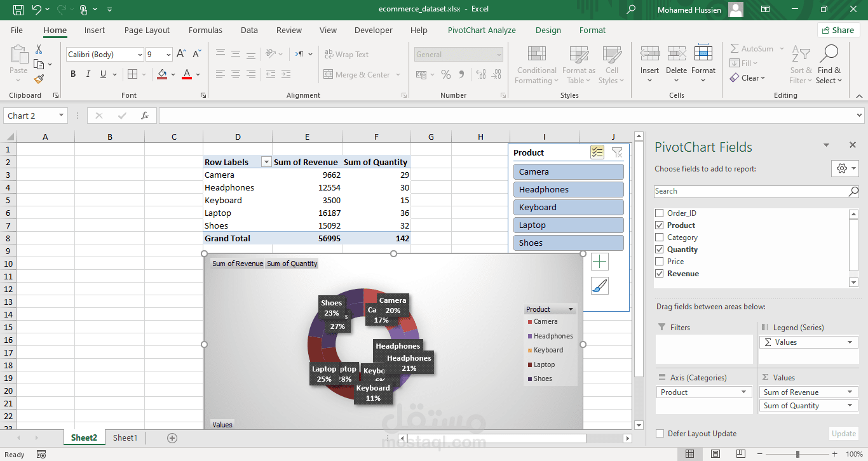Open the font size dropdown
This screenshot has height=461, width=868.
(x=168, y=55)
